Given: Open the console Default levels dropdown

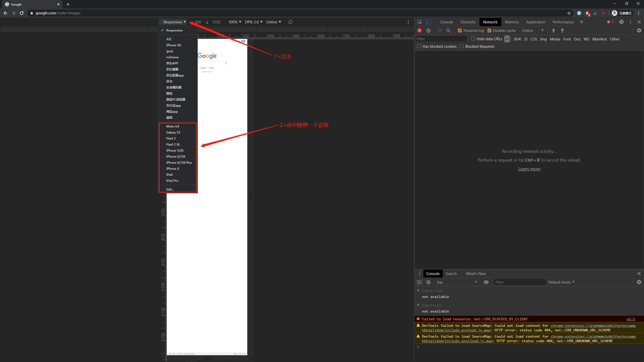Looking at the screenshot, I should click(x=561, y=282).
